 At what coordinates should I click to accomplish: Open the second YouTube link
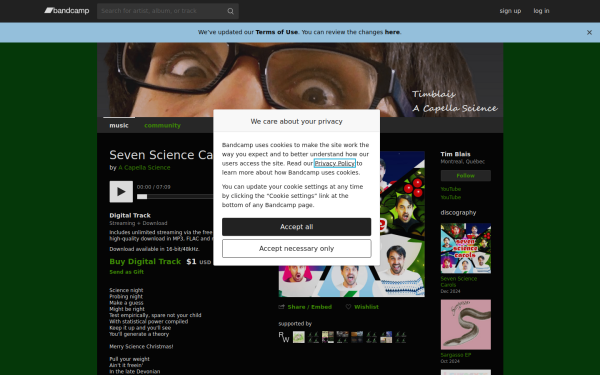[x=451, y=197]
